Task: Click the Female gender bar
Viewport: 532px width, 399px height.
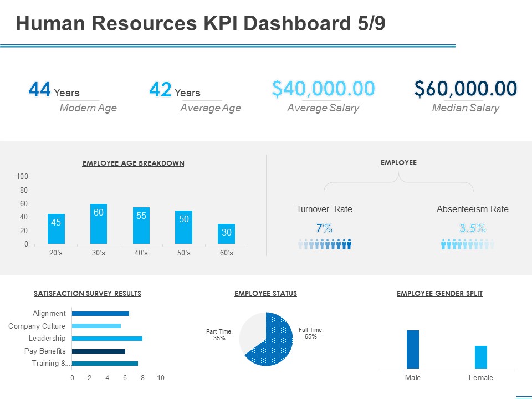Action: coord(481,357)
